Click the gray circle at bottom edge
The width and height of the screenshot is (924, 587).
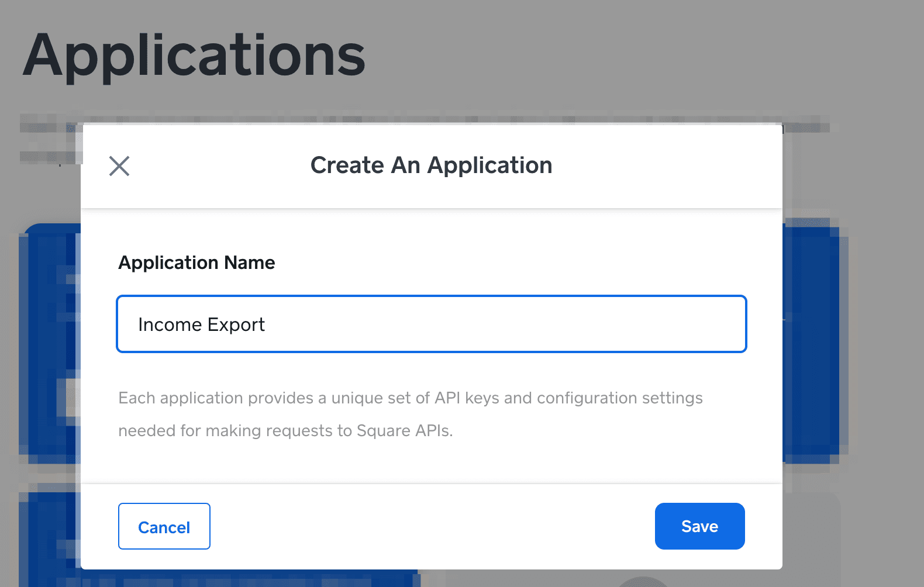pos(642,582)
